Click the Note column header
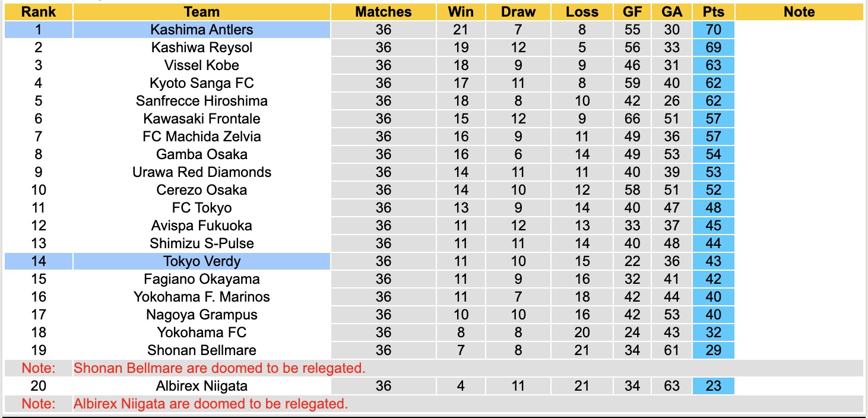 [x=799, y=12]
